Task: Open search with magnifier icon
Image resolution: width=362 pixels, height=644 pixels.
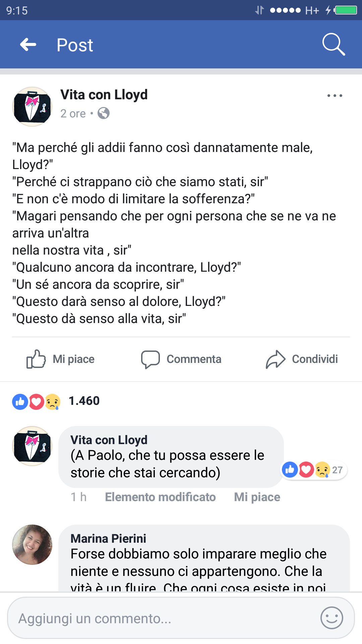Action: 333,44
